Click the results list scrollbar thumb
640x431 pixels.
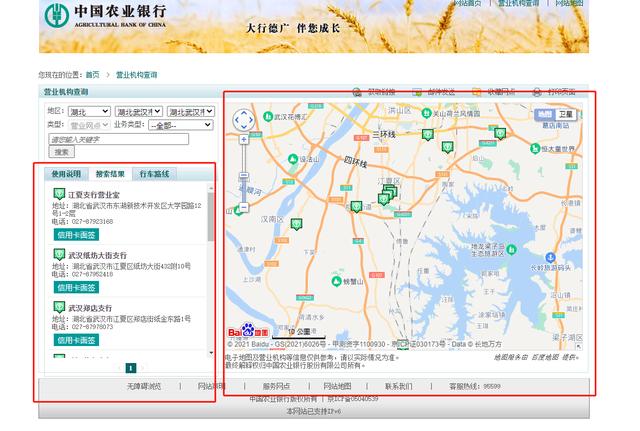coord(211,217)
